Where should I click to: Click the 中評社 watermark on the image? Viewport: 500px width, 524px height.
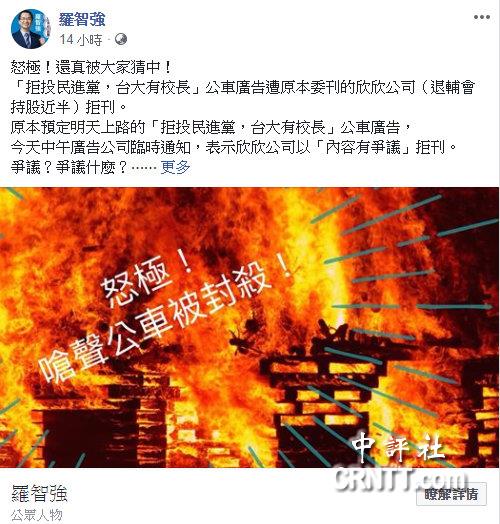[398, 447]
